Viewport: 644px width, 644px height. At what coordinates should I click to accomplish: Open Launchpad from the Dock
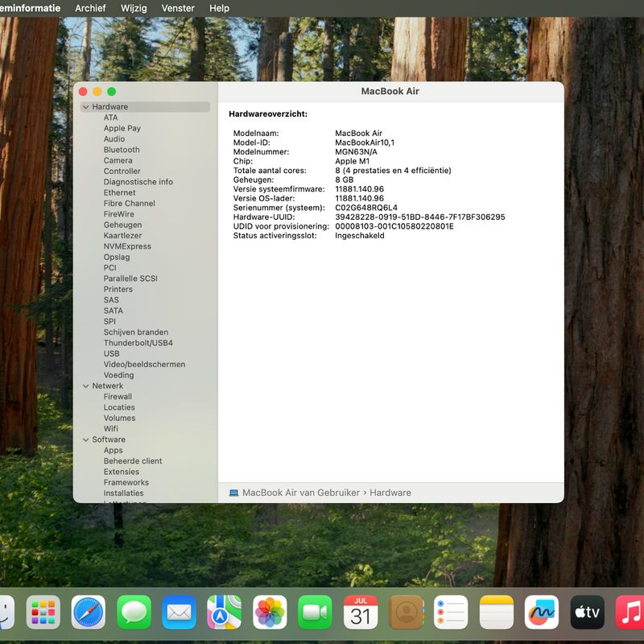pyautogui.click(x=43, y=612)
